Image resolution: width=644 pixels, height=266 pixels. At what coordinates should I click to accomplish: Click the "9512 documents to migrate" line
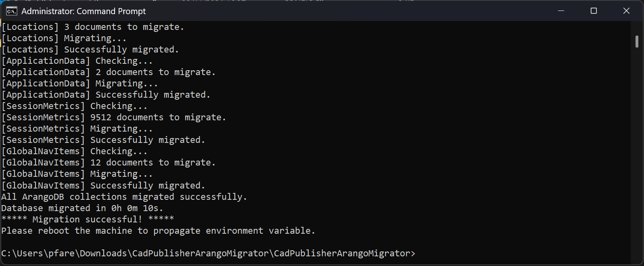coord(114,117)
